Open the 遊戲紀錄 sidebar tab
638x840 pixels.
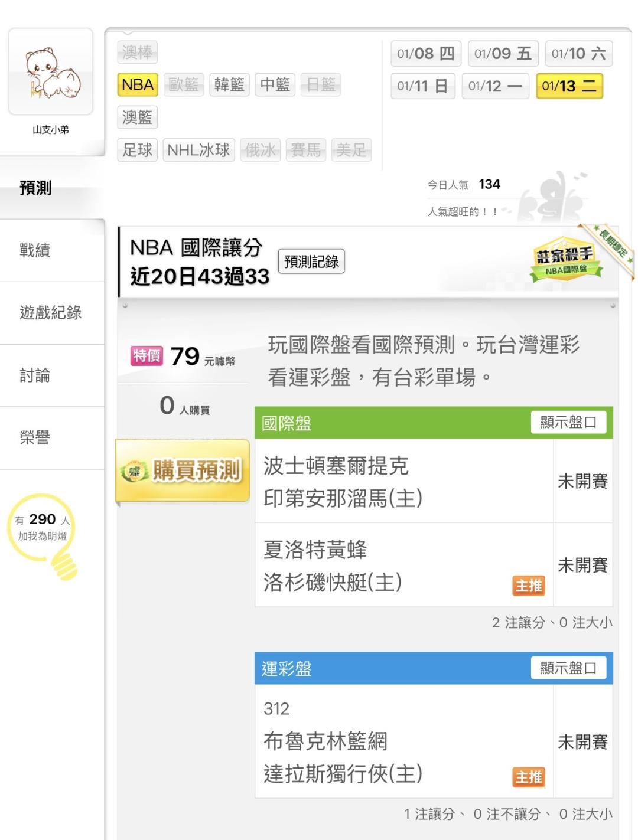click(x=51, y=313)
